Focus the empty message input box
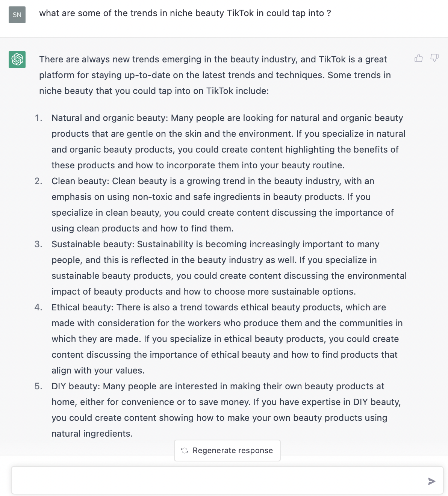448x496 pixels. pyautogui.click(x=218, y=481)
